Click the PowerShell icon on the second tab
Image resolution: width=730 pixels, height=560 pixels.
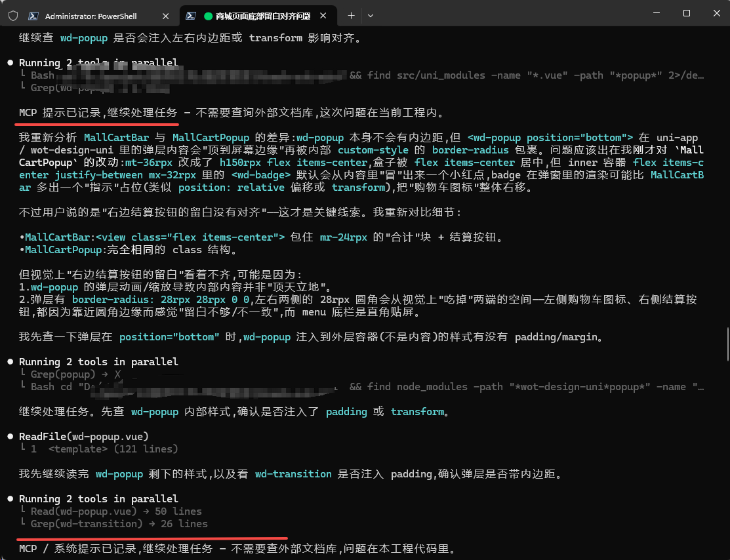click(x=190, y=16)
